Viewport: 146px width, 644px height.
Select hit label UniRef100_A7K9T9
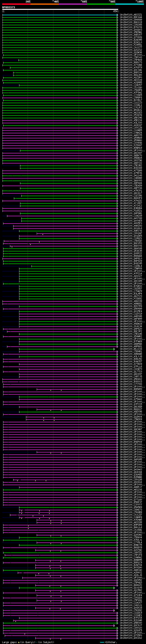click(131, 67)
